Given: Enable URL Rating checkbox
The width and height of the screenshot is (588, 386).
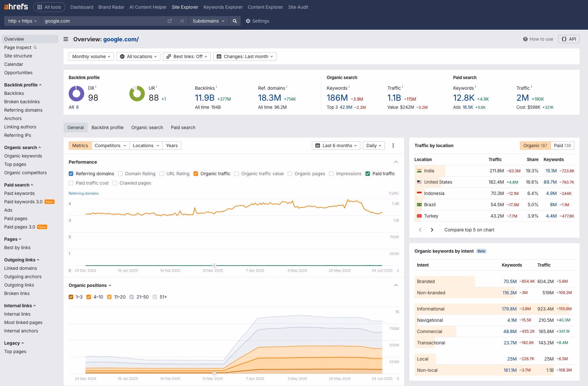Looking at the screenshot, I should [162, 174].
